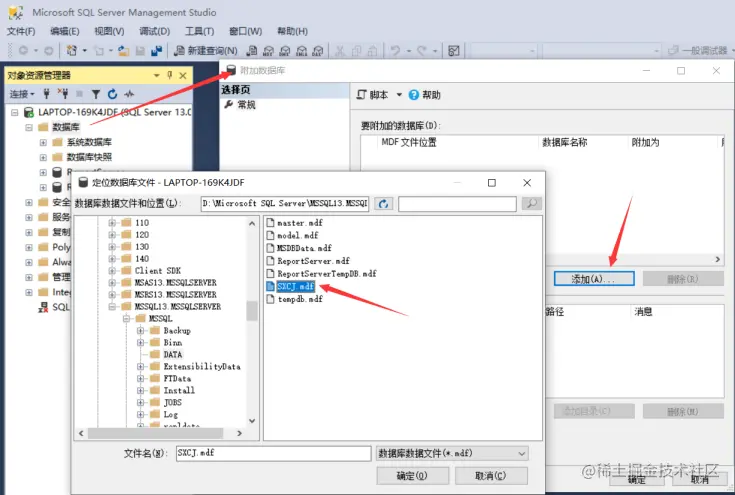
Task: Click the DMX query toolbar icon
Action: pos(285,51)
